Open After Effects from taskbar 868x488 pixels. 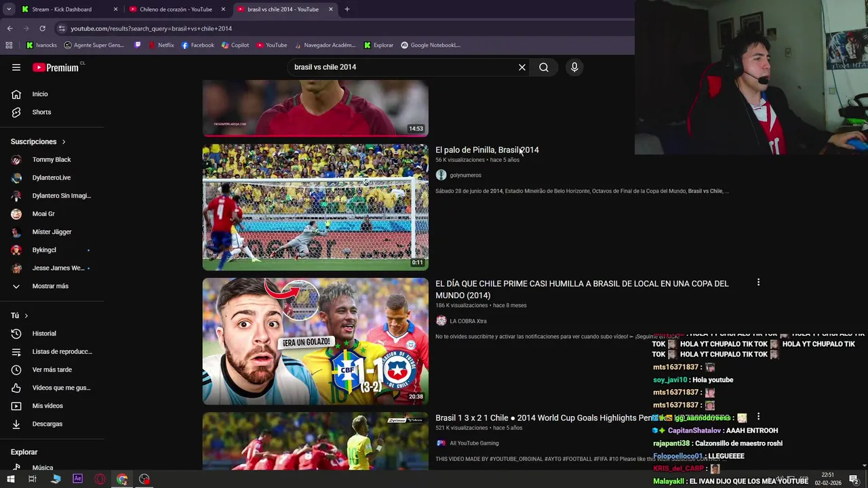click(77, 479)
